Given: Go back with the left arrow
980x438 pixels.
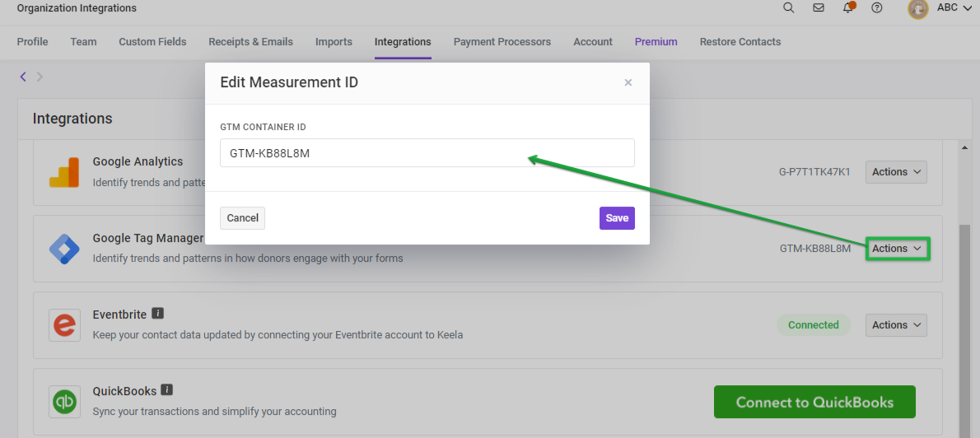Looking at the screenshot, I should [23, 77].
